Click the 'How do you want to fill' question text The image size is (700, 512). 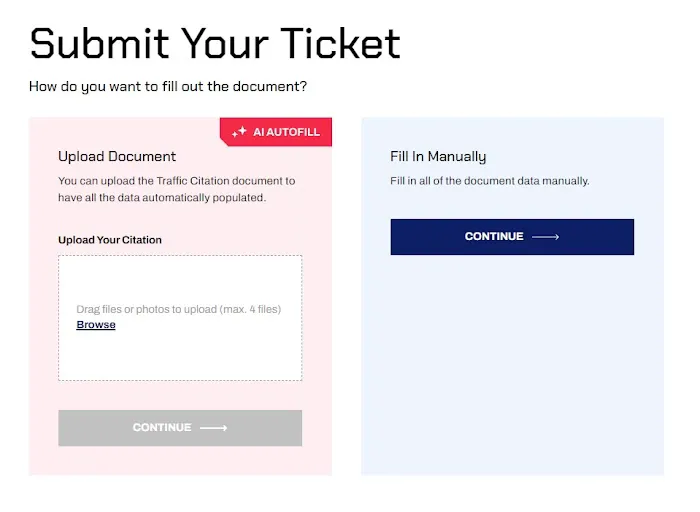[168, 87]
